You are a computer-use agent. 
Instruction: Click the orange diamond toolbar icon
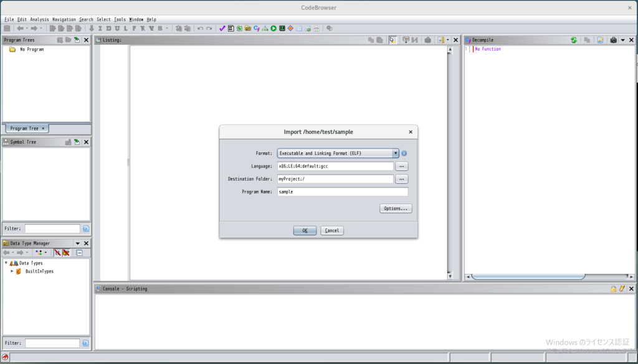(x=290, y=29)
